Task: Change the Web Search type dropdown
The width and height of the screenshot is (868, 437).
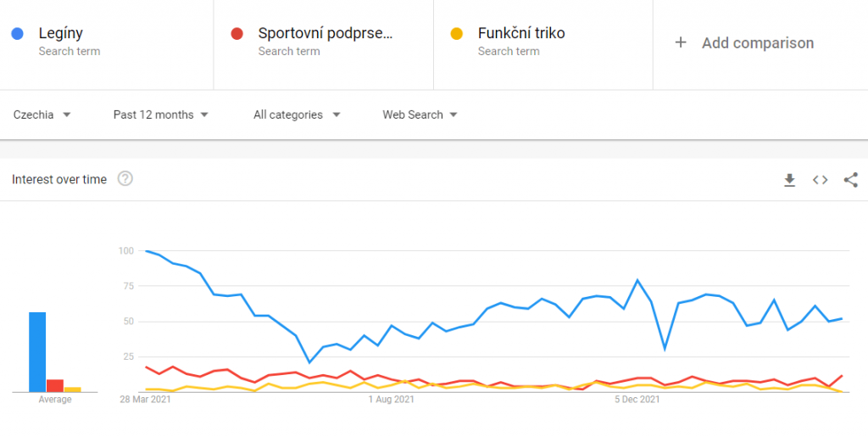Action: pyautogui.click(x=420, y=115)
